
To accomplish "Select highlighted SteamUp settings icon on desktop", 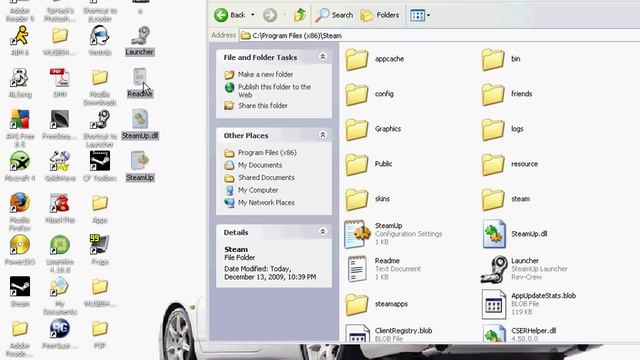I will [140, 167].
